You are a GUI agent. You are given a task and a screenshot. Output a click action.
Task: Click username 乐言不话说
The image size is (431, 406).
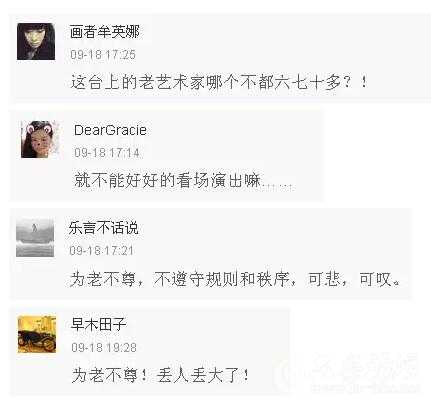pos(103,228)
